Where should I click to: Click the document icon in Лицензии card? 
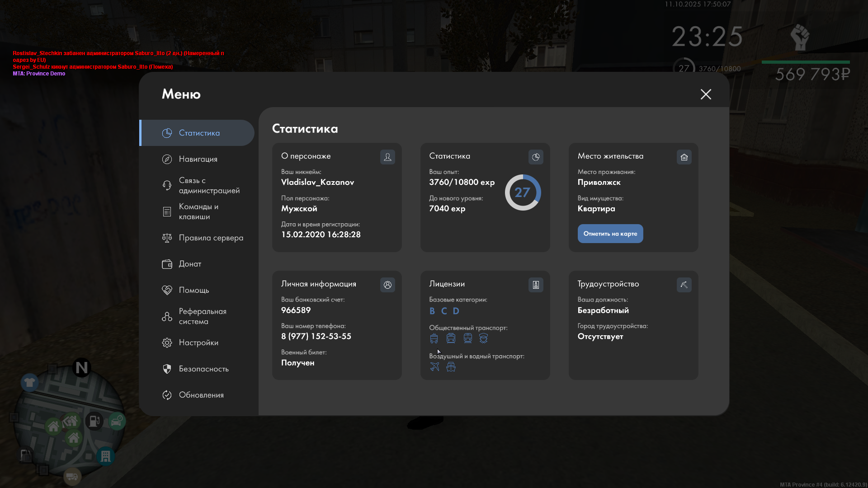pyautogui.click(x=536, y=285)
